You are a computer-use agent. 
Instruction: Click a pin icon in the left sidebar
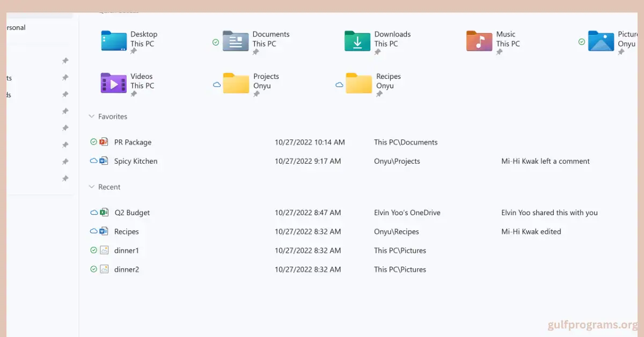click(65, 111)
